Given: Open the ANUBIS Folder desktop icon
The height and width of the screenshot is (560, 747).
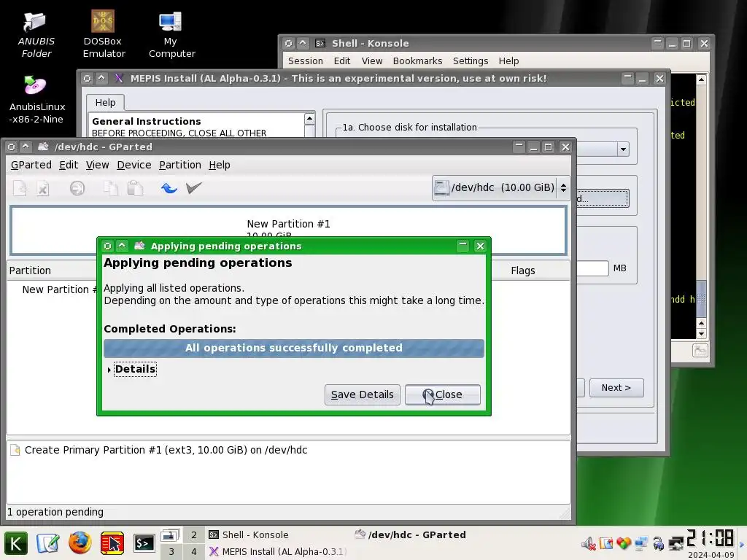Looking at the screenshot, I should point(36,34).
